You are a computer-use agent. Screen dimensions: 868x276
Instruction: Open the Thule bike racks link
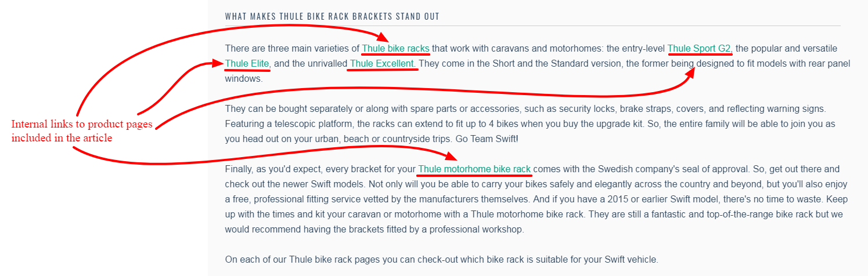coord(395,48)
